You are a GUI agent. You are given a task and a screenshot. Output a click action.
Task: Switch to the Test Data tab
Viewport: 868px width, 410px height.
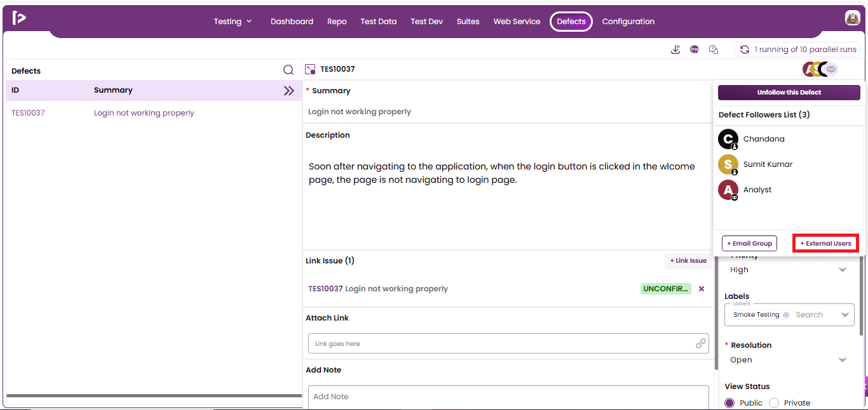click(x=378, y=22)
